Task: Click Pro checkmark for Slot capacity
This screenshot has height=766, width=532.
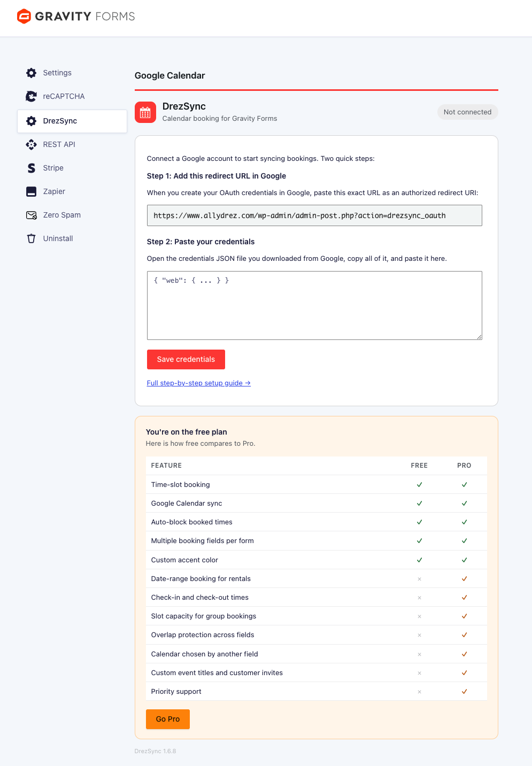Action: click(x=464, y=616)
